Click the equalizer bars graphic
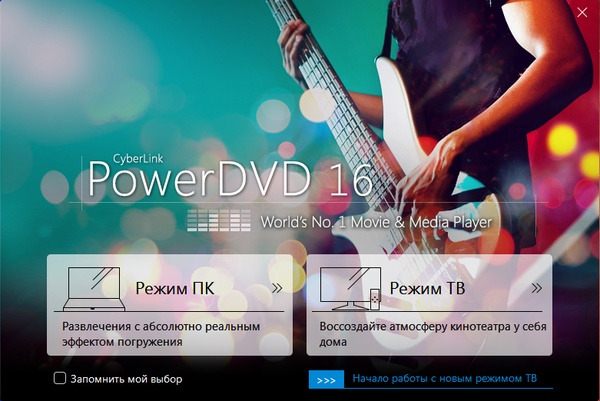The height and width of the screenshot is (401, 600). tap(219, 220)
